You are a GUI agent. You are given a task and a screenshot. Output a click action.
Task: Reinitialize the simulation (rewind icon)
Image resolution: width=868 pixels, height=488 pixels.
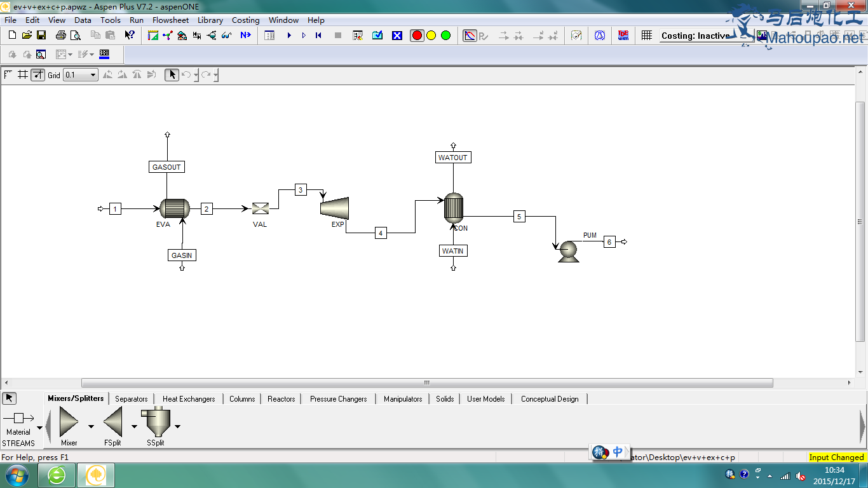tap(318, 36)
